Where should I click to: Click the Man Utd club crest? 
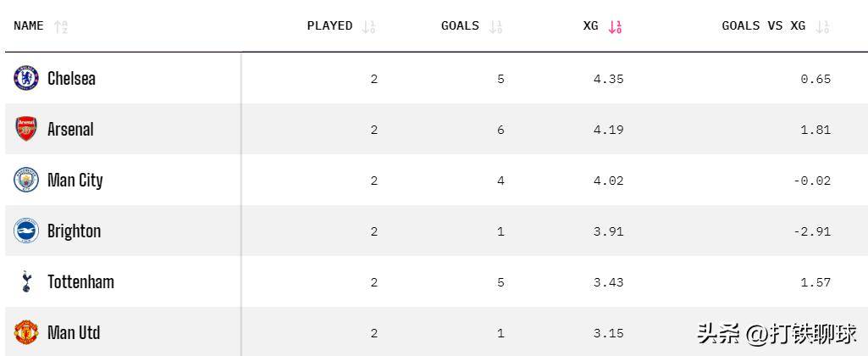pos(26,333)
